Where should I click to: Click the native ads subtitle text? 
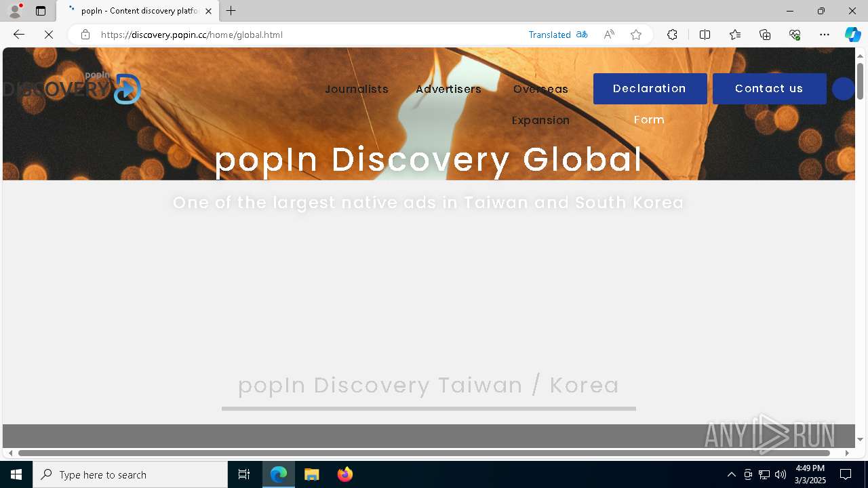tap(429, 203)
